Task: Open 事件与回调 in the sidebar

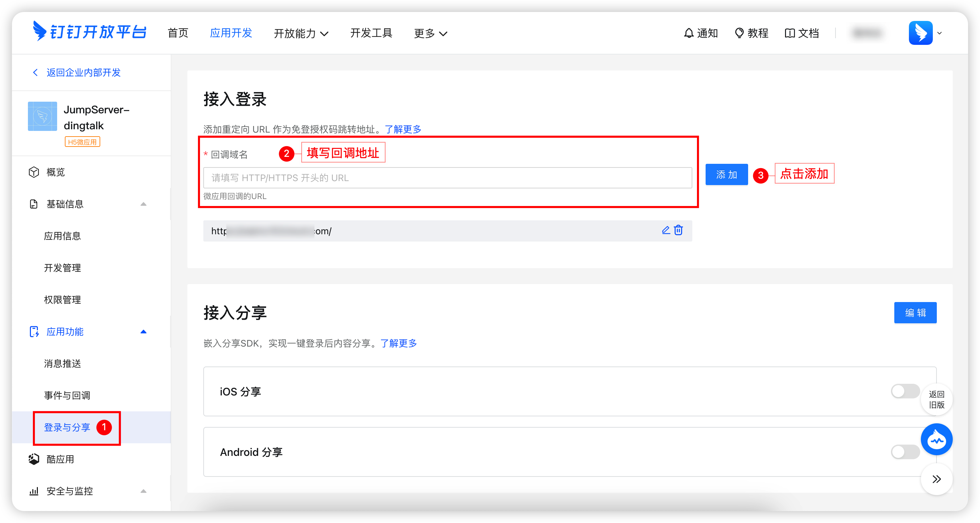Action: pos(67,395)
